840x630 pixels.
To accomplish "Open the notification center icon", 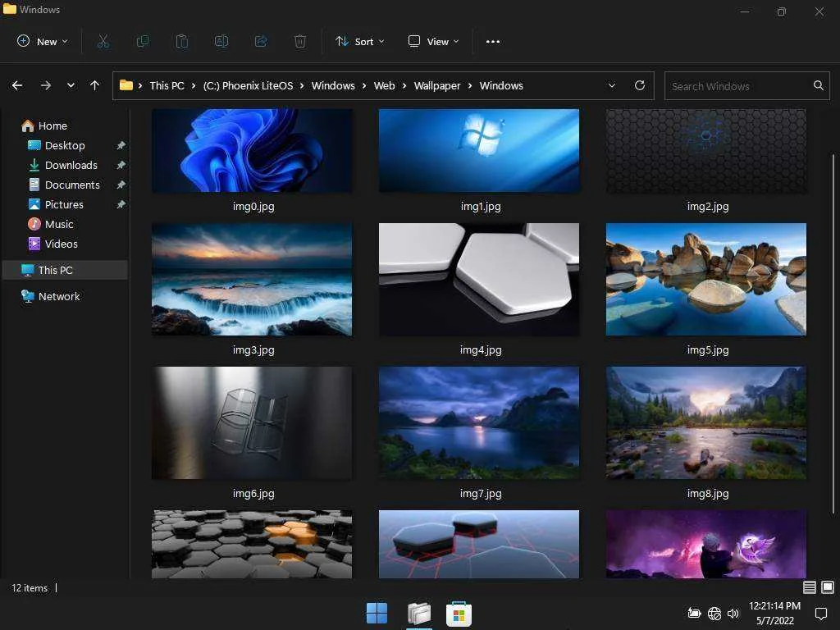I will (x=820, y=613).
